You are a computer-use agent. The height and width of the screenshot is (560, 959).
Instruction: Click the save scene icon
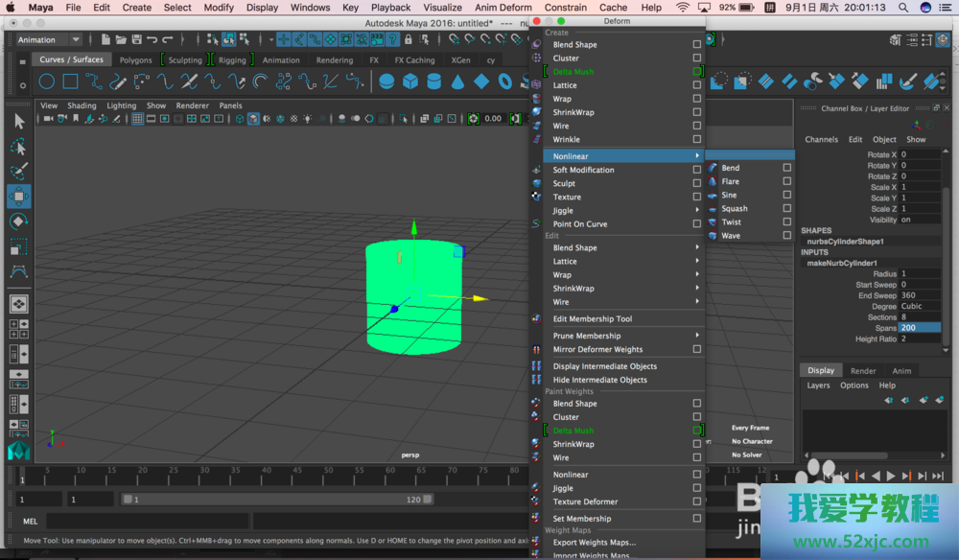coord(136,40)
